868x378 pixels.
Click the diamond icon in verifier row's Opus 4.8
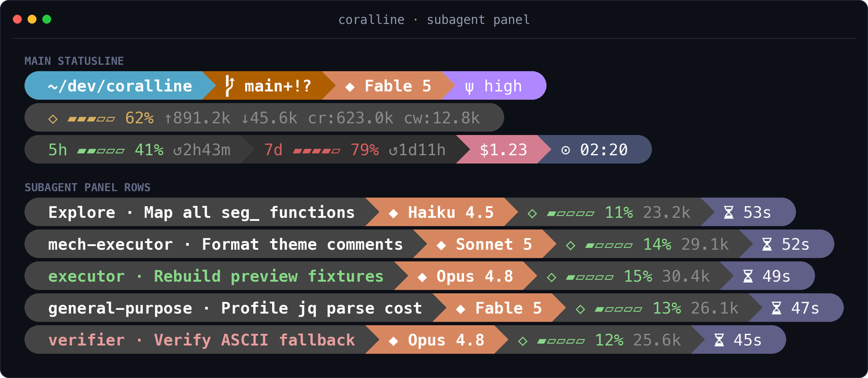coord(394,341)
